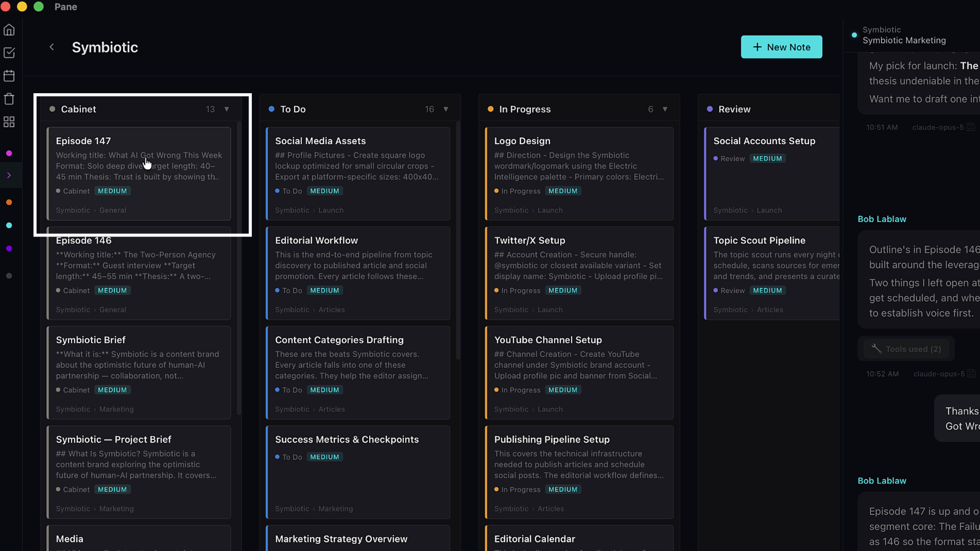
Task: Open the YouTube Channel Setup card
Action: point(579,373)
